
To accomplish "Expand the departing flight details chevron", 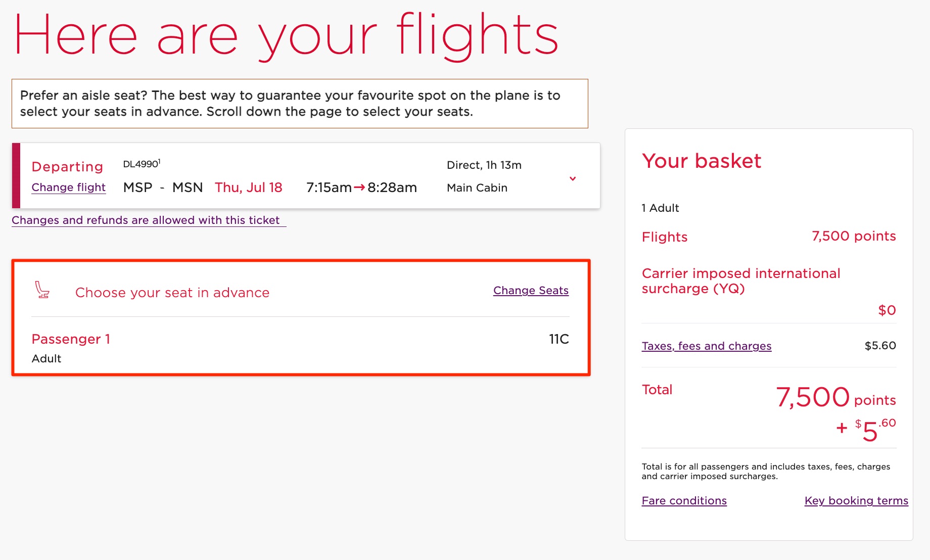I will pyautogui.click(x=572, y=178).
